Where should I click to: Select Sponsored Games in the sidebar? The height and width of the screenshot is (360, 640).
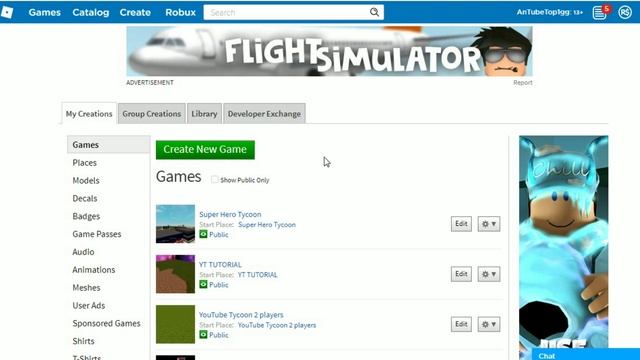[107, 323]
